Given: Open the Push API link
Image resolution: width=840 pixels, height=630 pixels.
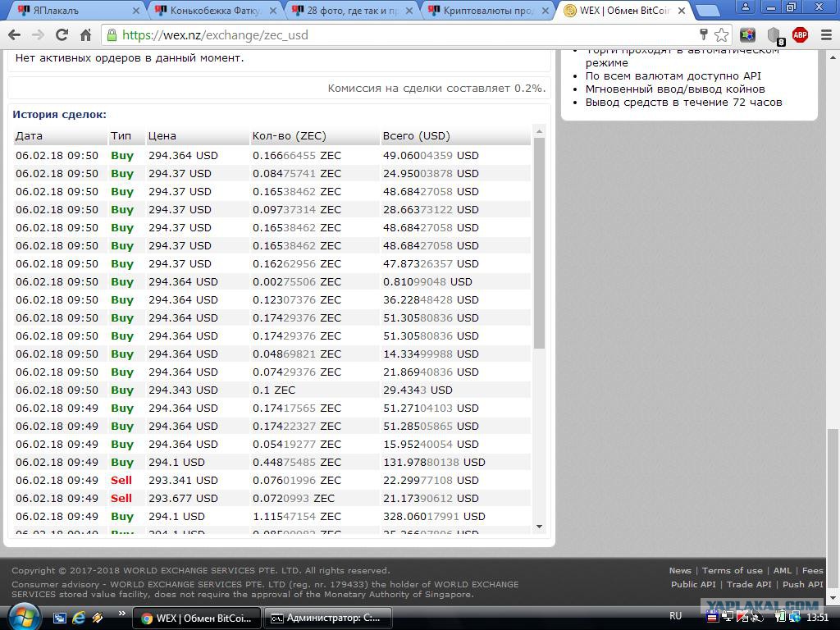Looking at the screenshot, I should pyautogui.click(x=802, y=584).
